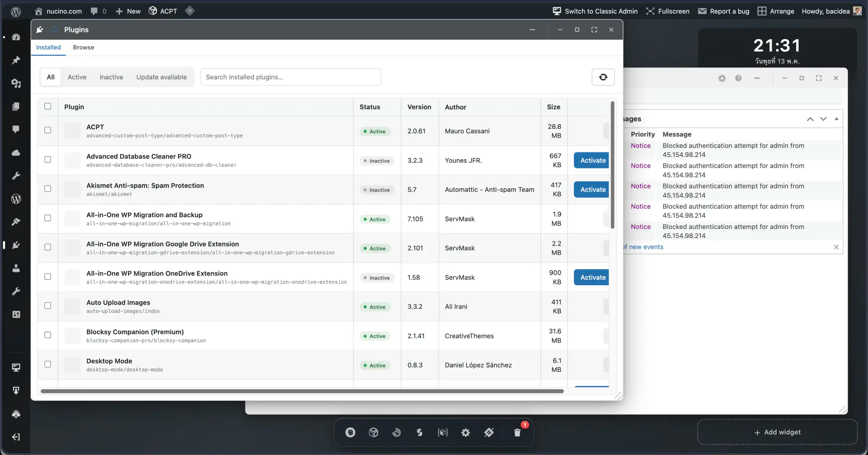Click the S-shaped icon in the dock
Screen dimensions: 868x455
419,432
